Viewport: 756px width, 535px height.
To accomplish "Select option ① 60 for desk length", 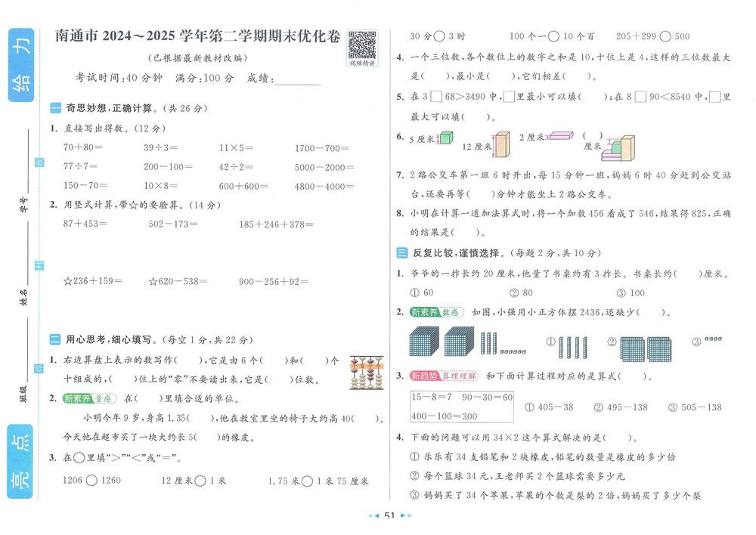I will pyautogui.click(x=421, y=292).
